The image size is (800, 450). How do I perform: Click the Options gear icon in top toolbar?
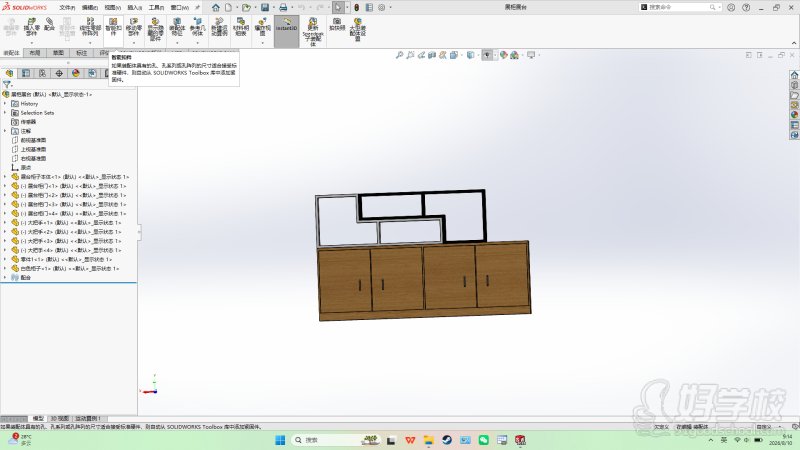[381, 7]
